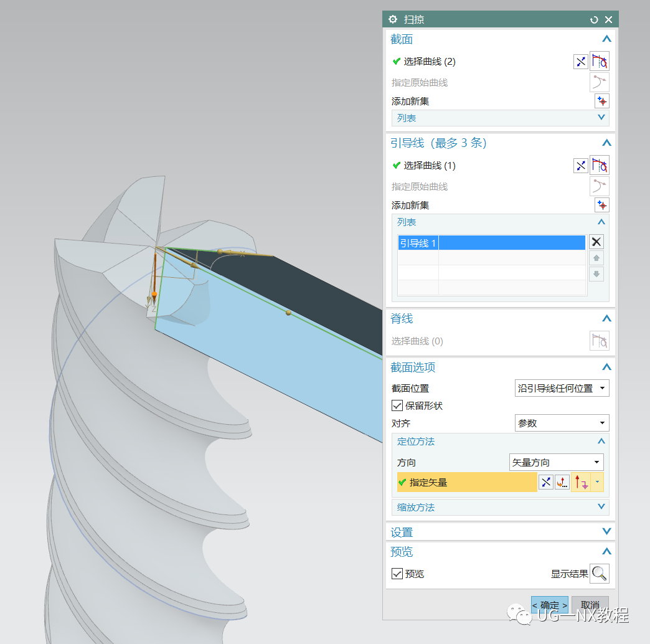650x644 pixels.
Task: Cancel the sweep with 取消
Action: point(590,605)
